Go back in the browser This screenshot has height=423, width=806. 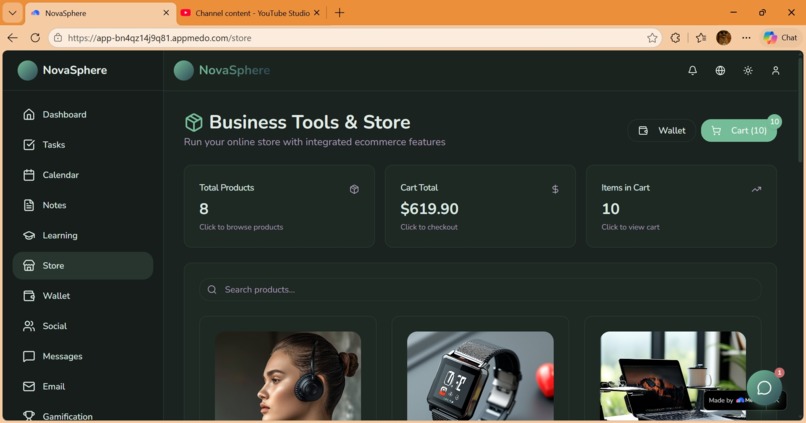coord(12,38)
